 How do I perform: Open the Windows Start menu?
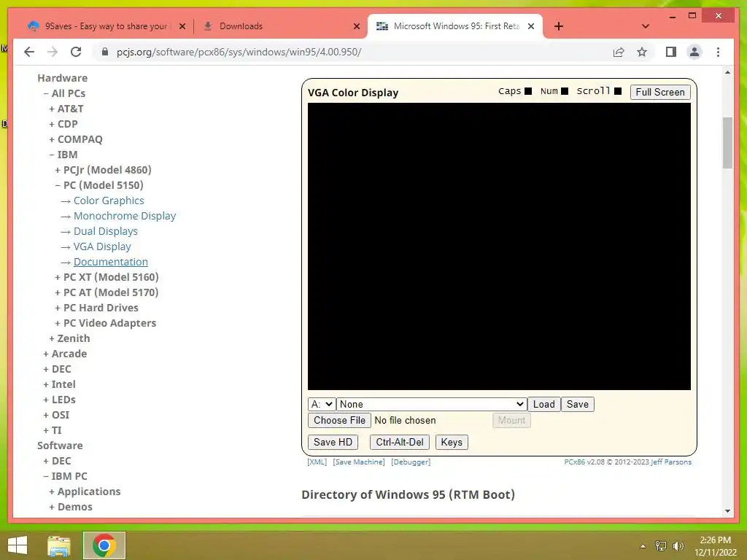pos(18,545)
